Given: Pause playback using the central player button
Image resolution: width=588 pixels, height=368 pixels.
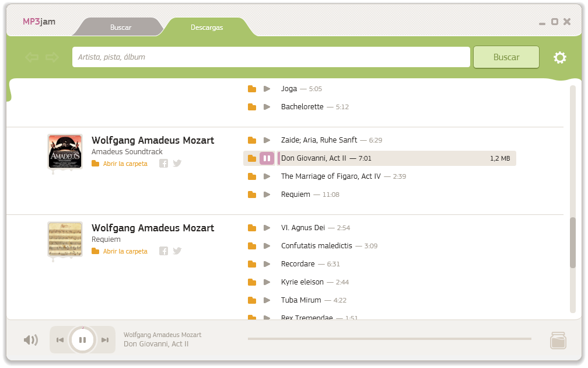Looking at the screenshot, I should tap(82, 339).
